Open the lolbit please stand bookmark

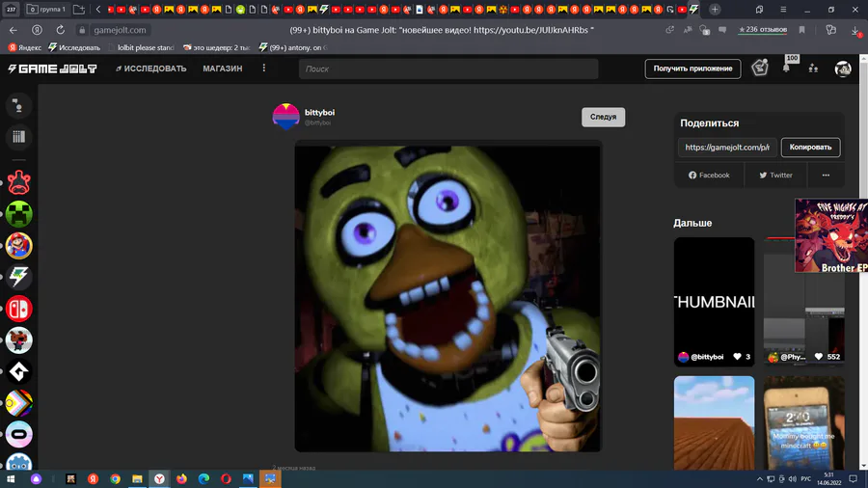tap(141, 47)
